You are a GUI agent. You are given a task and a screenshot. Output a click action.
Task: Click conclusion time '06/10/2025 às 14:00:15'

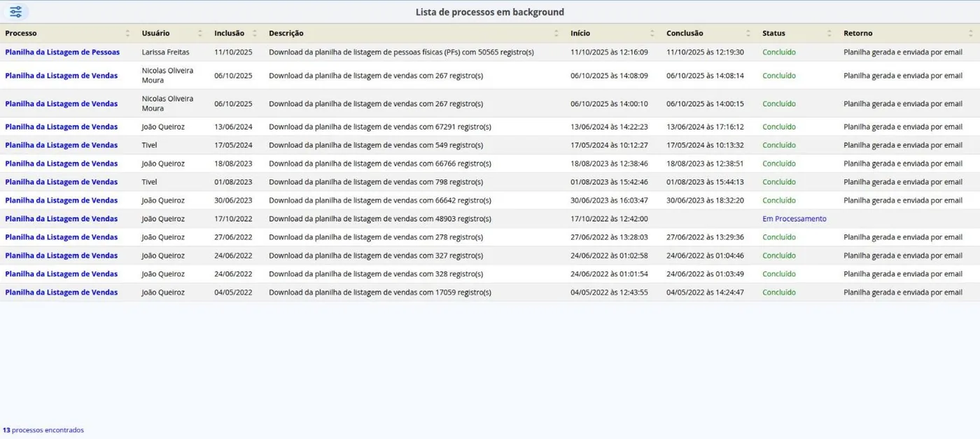(x=705, y=104)
